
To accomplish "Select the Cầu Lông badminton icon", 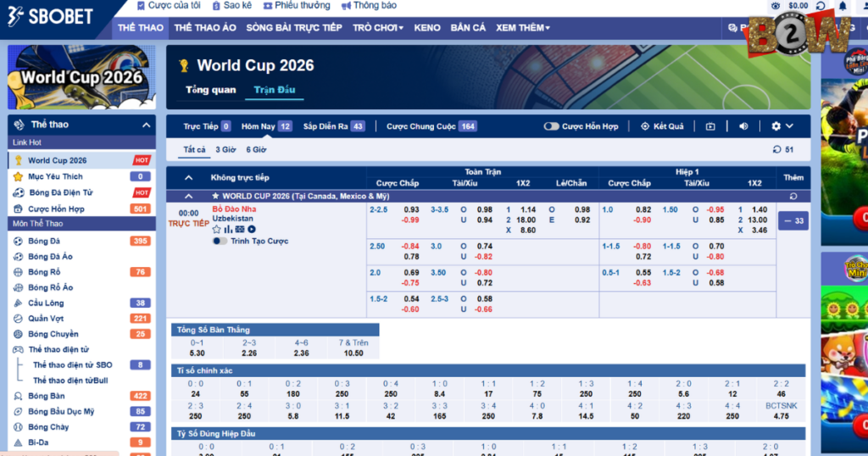I will (x=19, y=303).
